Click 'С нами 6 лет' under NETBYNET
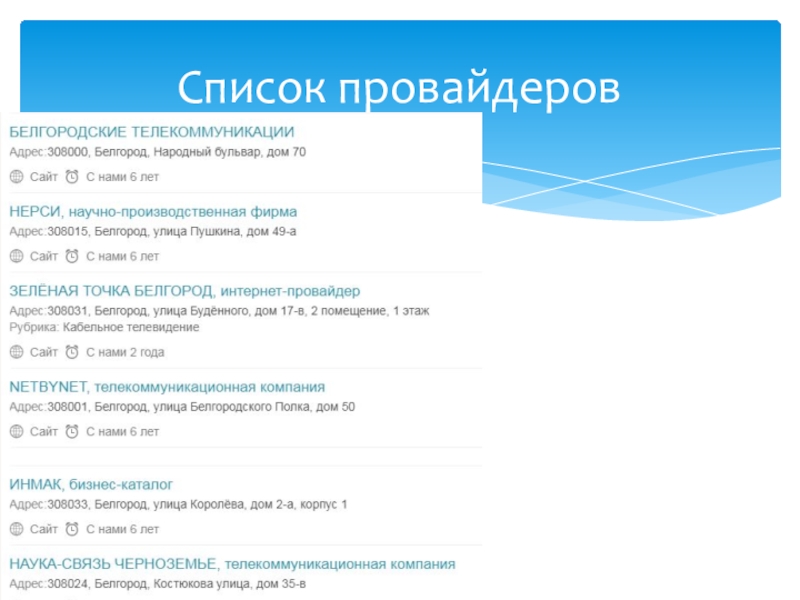Image resolution: width=800 pixels, height=600 pixels. tap(122, 432)
